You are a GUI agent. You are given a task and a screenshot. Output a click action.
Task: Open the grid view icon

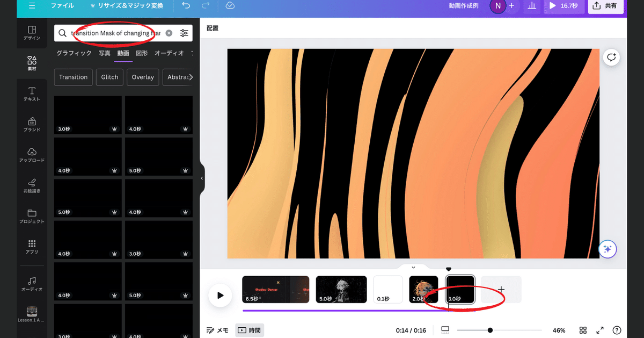pos(583,330)
